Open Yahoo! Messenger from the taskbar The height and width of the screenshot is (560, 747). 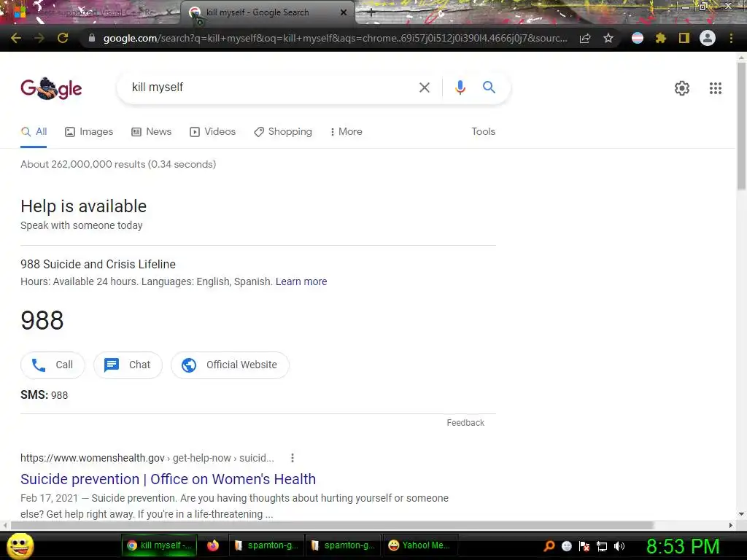pyautogui.click(x=419, y=545)
